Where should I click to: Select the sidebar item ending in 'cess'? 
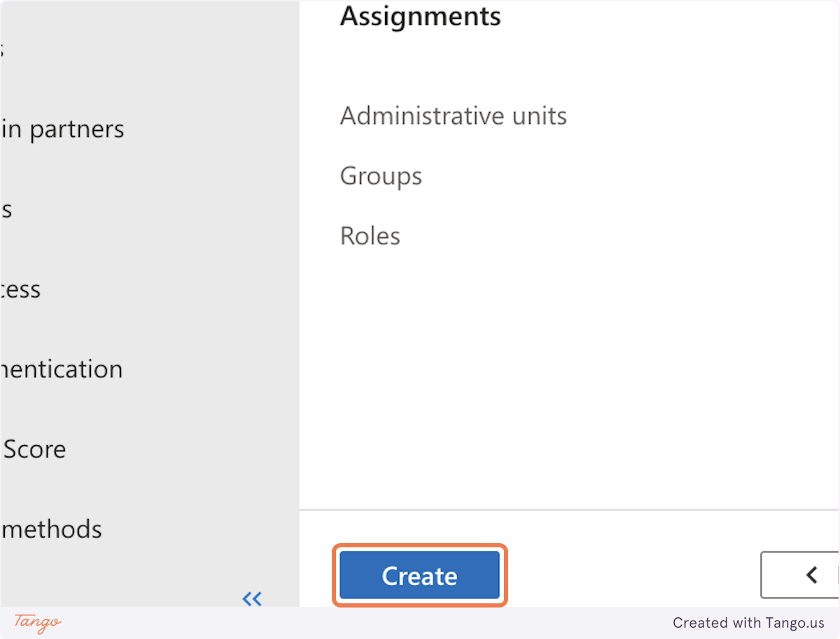pos(21,288)
